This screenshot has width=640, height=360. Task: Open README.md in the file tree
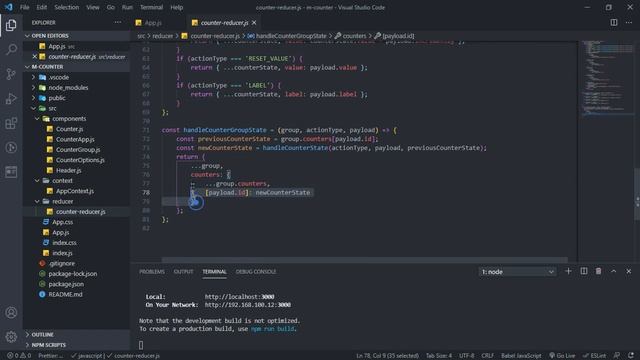65,294
